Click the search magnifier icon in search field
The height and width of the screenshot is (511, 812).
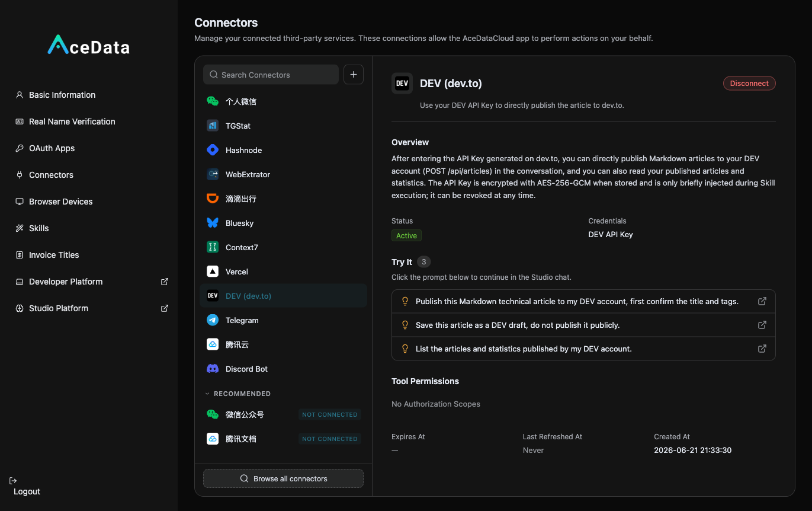point(214,75)
